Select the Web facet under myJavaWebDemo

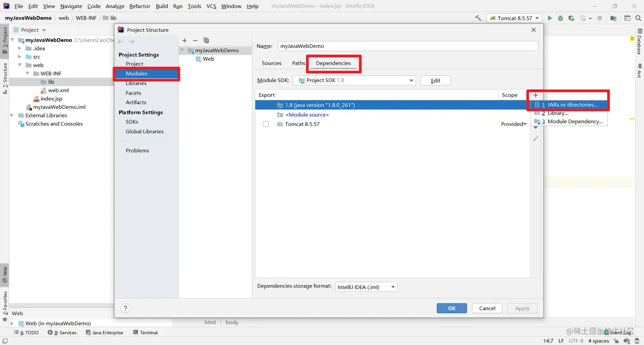click(x=208, y=59)
